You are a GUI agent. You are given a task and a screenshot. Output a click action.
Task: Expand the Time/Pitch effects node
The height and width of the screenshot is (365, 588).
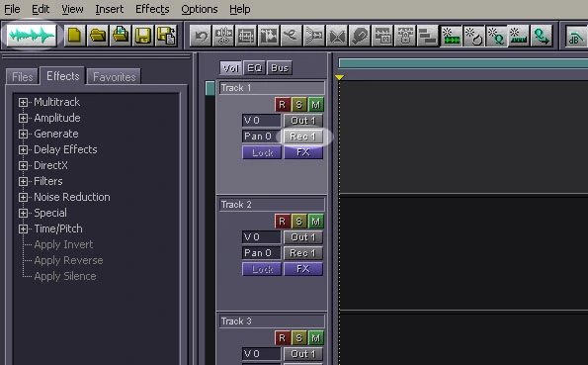24,228
